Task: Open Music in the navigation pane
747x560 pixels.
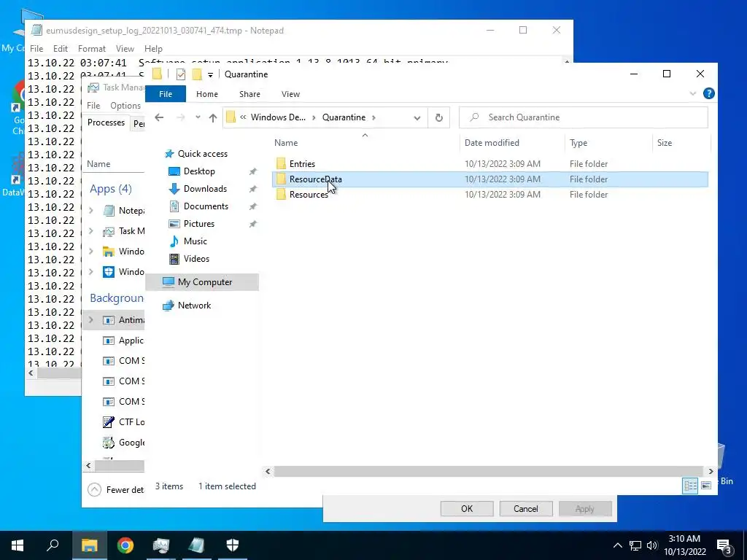Action: coord(195,241)
